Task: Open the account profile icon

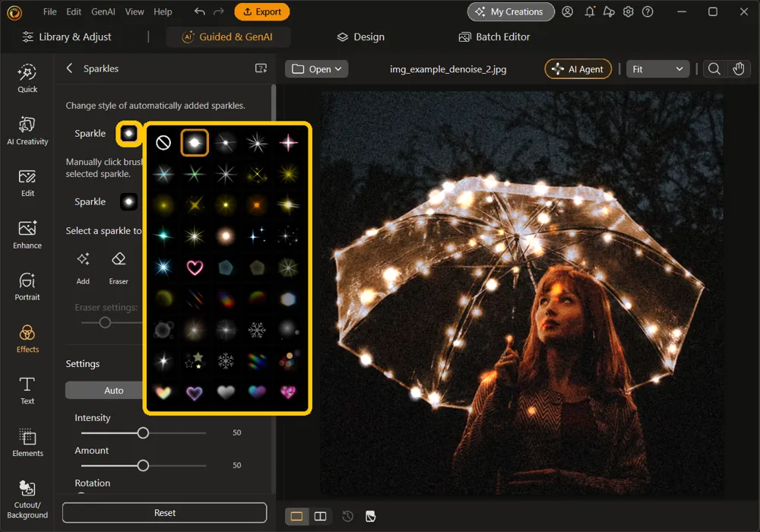Action: pos(567,11)
